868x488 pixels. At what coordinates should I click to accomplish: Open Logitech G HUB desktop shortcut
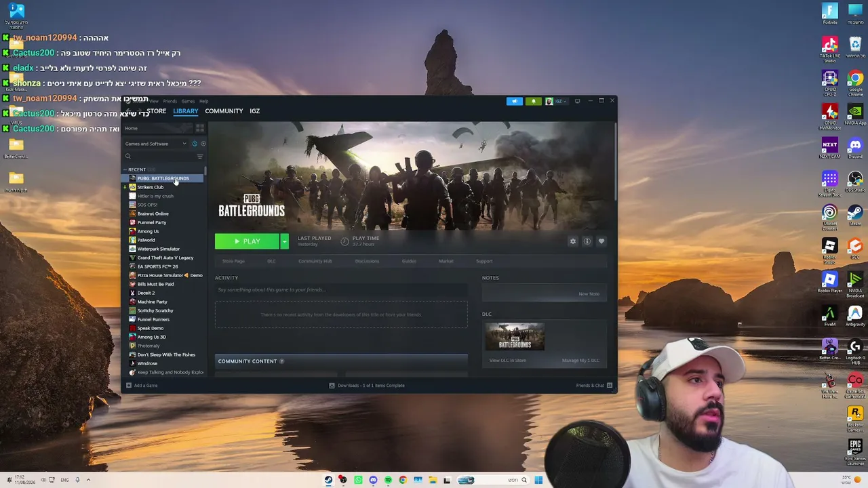click(855, 351)
